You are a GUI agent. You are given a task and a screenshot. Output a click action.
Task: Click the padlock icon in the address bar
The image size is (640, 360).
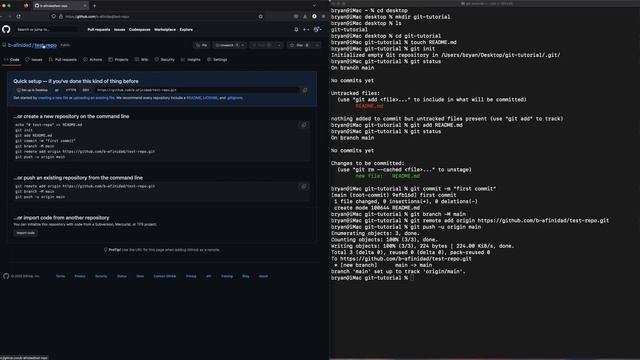(61, 16)
